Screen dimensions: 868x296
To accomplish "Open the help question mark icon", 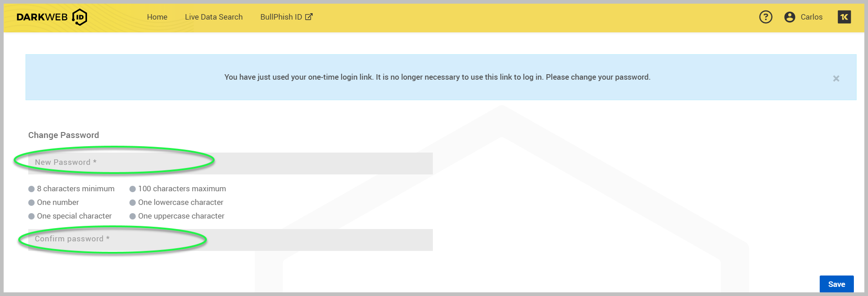I will (x=765, y=17).
